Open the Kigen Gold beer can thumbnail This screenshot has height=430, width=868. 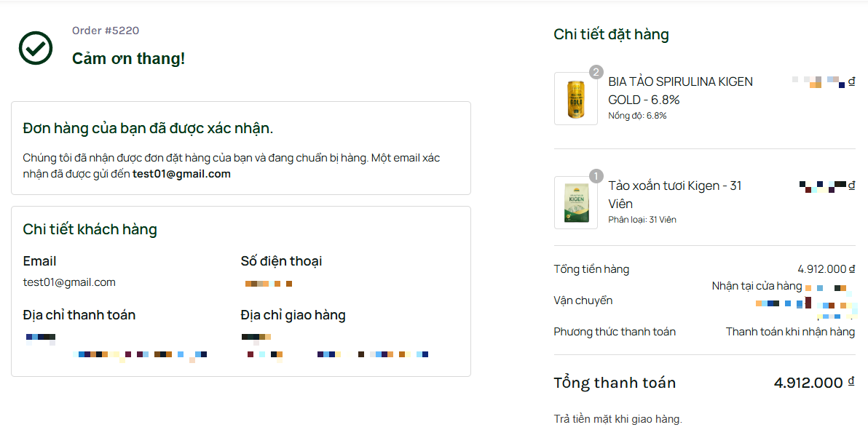click(575, 99)
